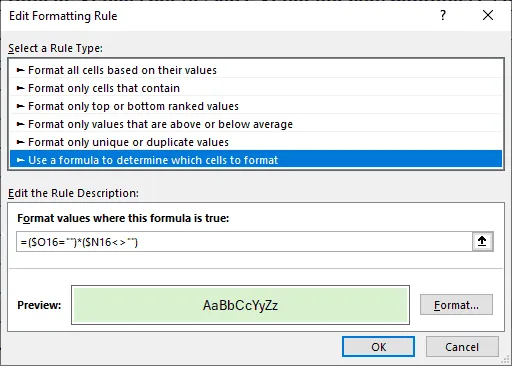Choose 'Format only top or bottom ranked values'
This screenshot has height=366, width=512.
point(256,106)
